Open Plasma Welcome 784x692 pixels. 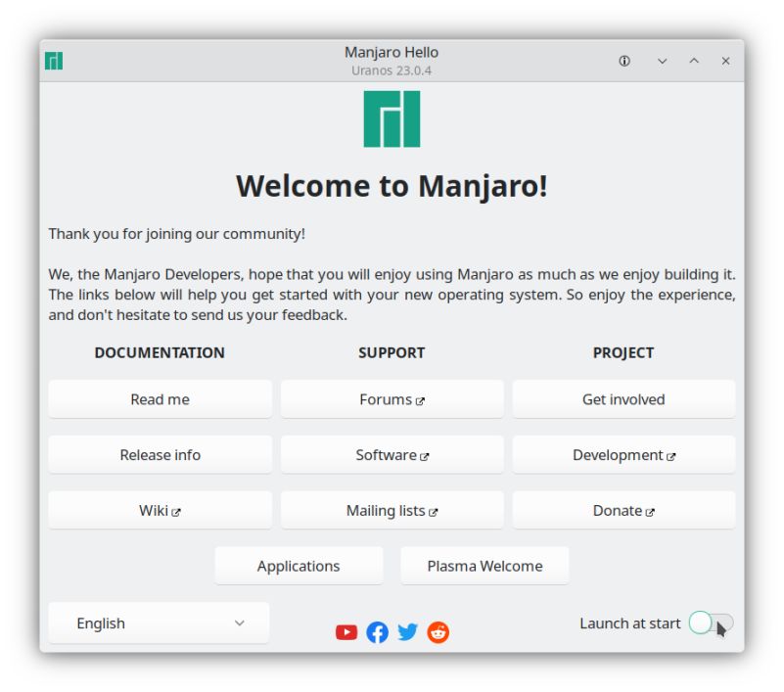click(484, 566)
